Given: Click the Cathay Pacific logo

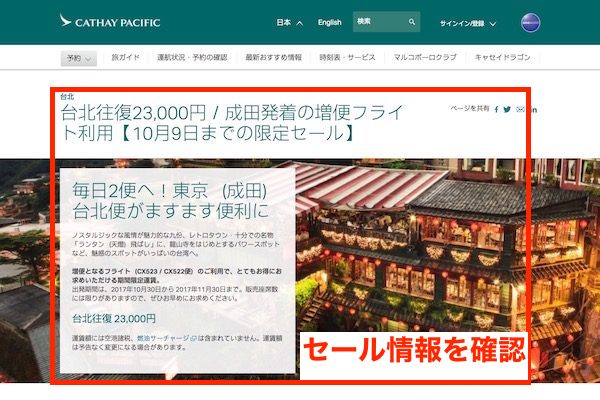Looking at the screenshot, I should (x=110, y=21).
